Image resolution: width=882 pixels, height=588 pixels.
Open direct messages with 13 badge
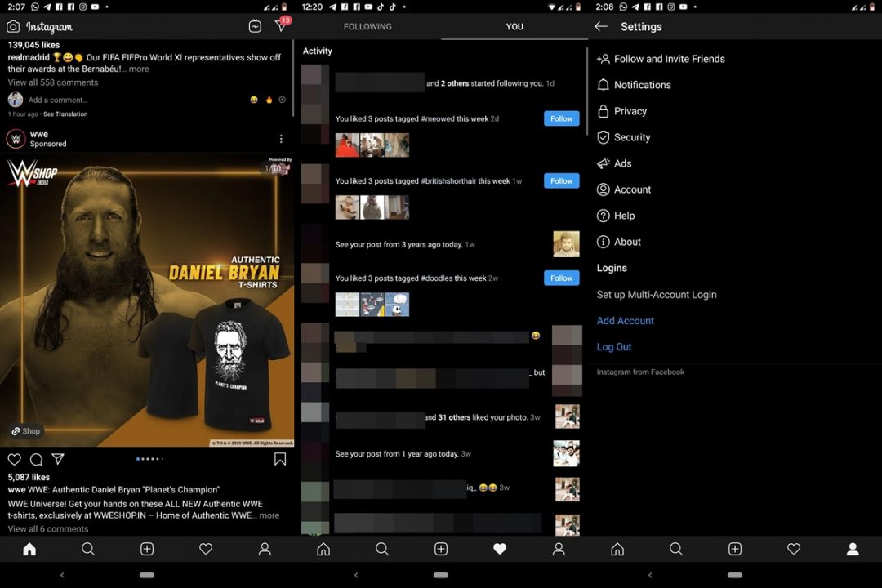tap(281, 24)
